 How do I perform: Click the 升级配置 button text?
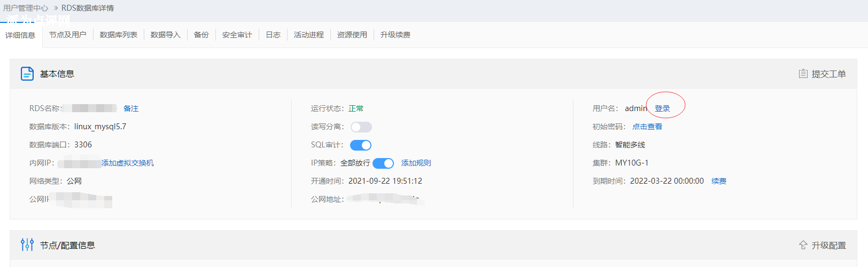(x=829, y=245)
